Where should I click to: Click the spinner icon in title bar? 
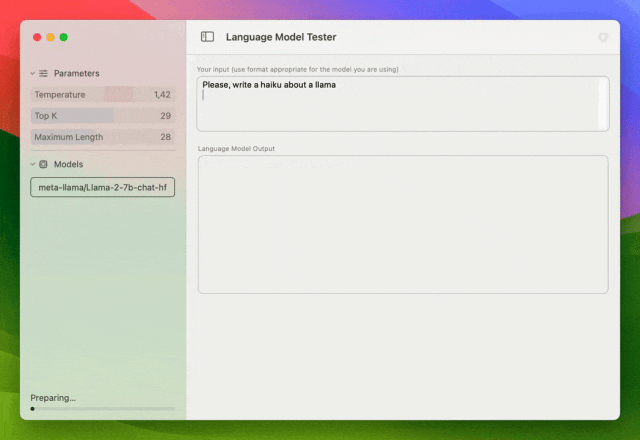click(x=603, y=37)
